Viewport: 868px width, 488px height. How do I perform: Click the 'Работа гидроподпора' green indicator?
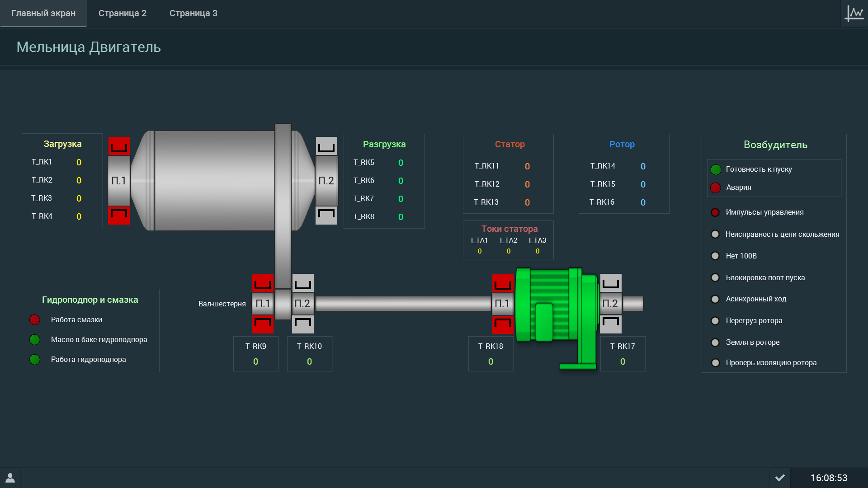(35, 360)
